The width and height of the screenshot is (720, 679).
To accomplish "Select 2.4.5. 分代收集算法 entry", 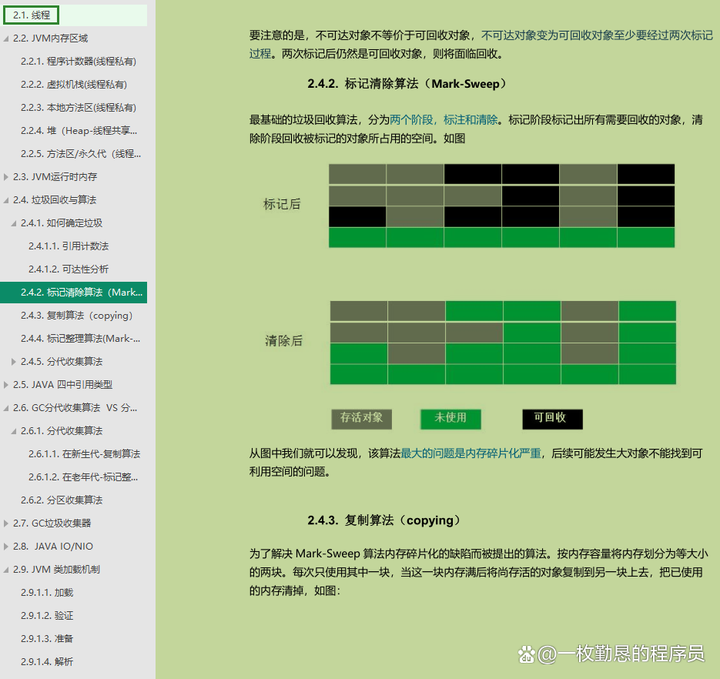I will [x=62, y=362].
